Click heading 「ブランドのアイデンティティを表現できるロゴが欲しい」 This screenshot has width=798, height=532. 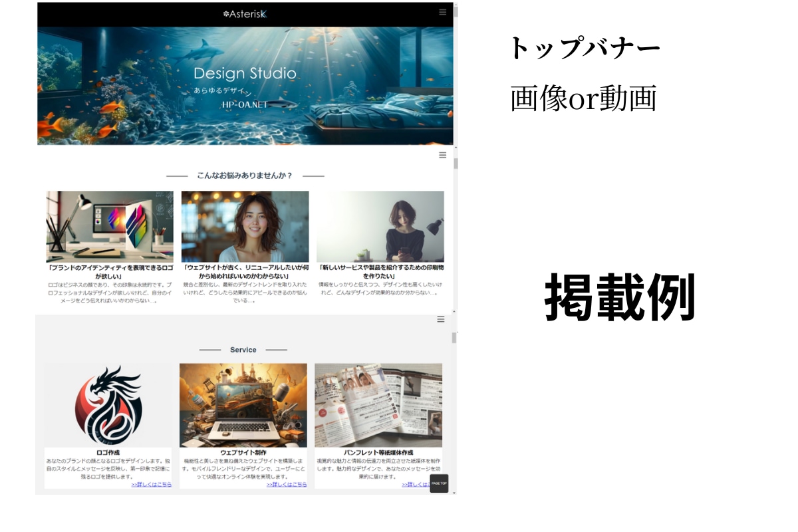[110, 271]
